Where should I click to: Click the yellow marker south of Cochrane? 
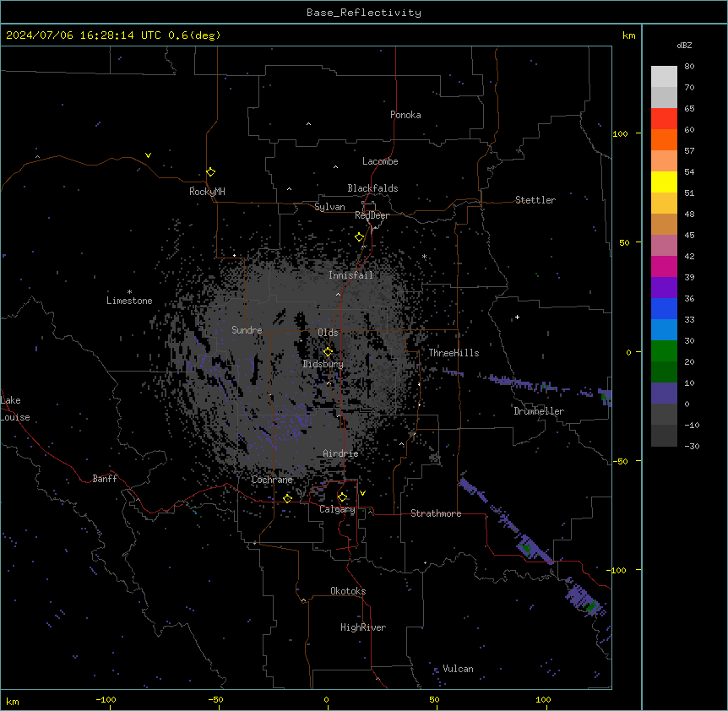(288, 498)
